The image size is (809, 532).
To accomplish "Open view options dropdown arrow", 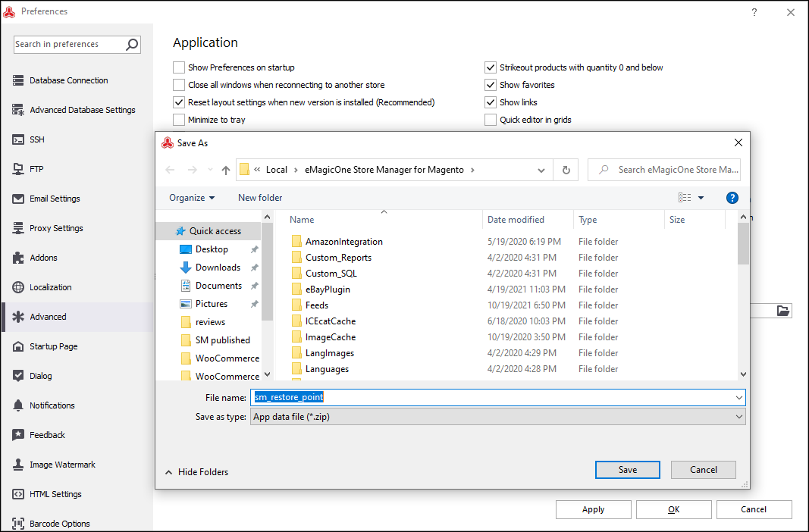I will click(x=701, y=198).
